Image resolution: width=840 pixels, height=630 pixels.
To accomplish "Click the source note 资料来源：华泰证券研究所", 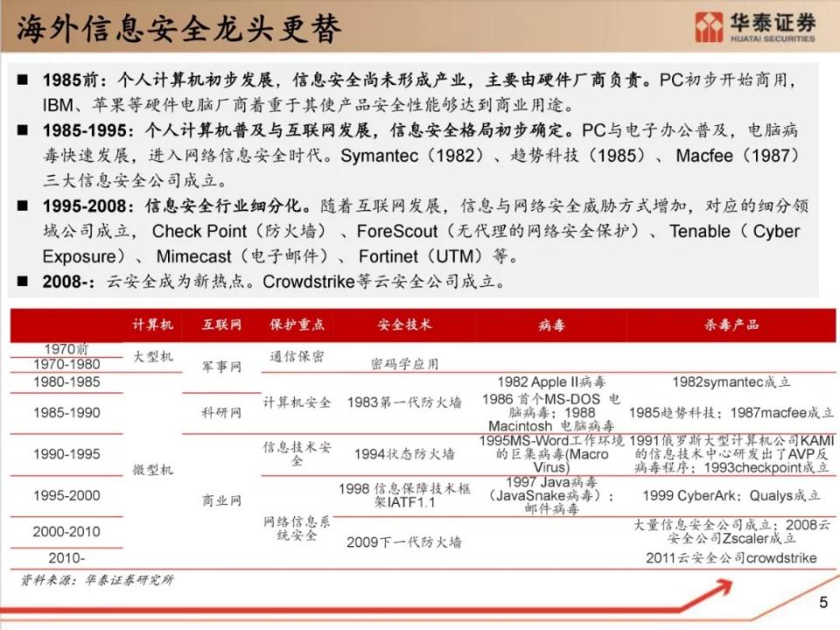I will [97, 580].
